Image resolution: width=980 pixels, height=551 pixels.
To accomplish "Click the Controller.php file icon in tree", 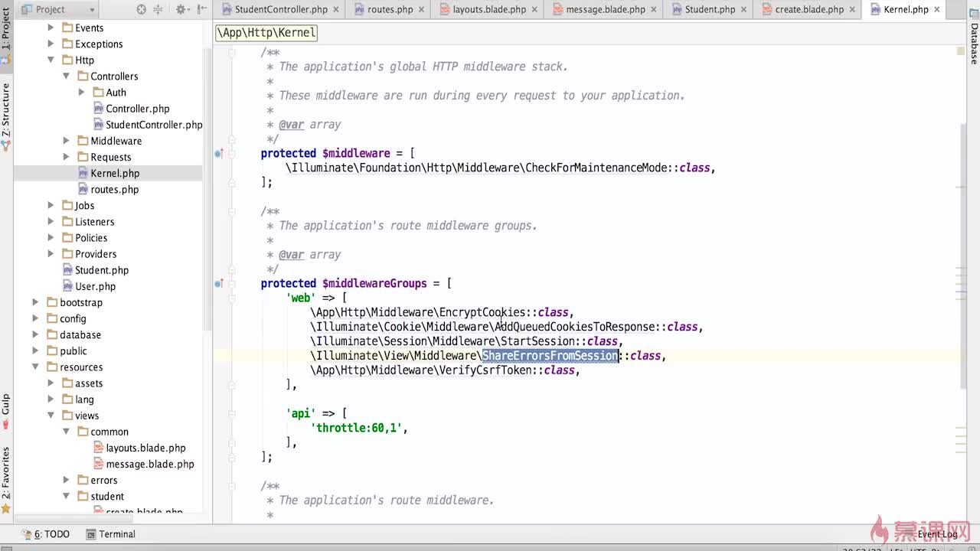I will 99,108.
